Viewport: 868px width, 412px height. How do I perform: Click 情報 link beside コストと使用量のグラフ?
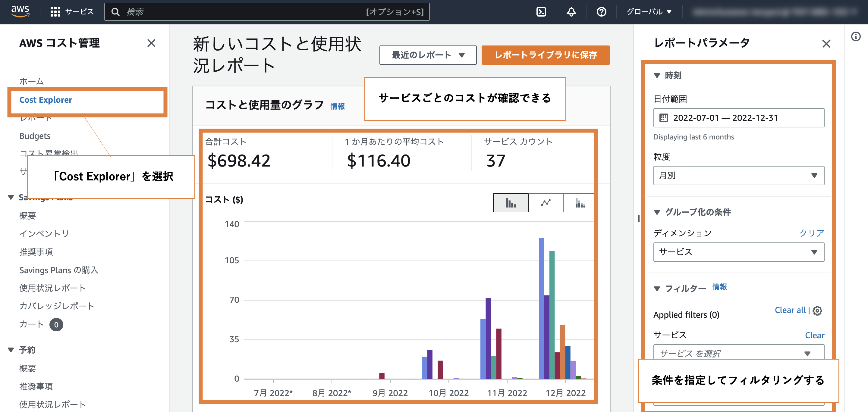[337, 106]
